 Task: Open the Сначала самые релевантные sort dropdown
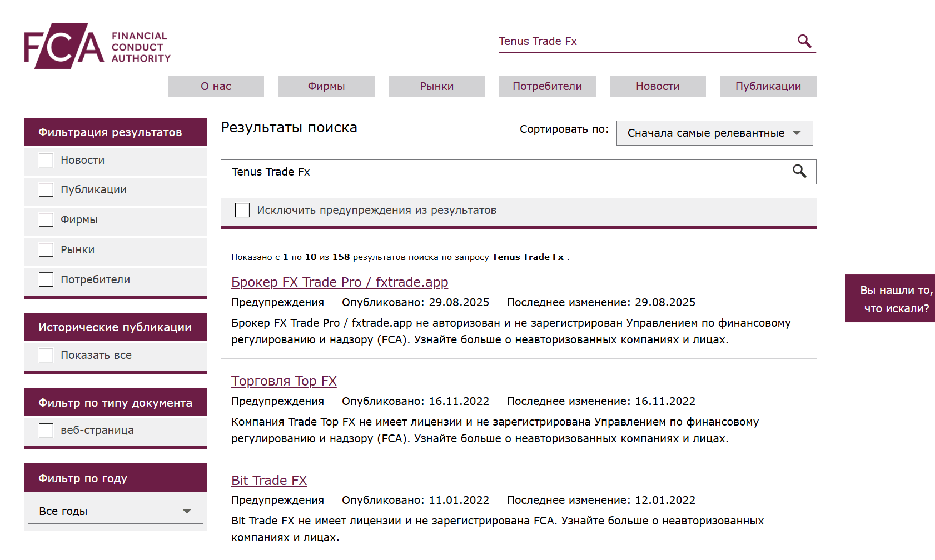click(x=714, y=133)
